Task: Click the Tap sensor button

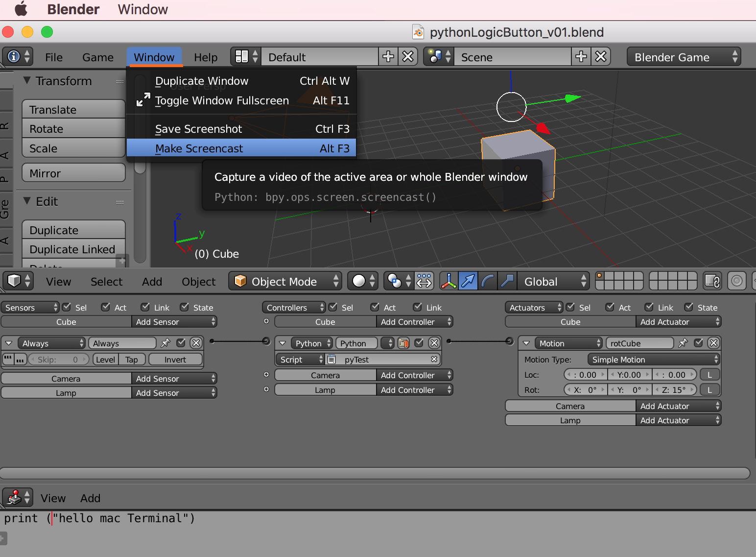Action: point(131,359)
